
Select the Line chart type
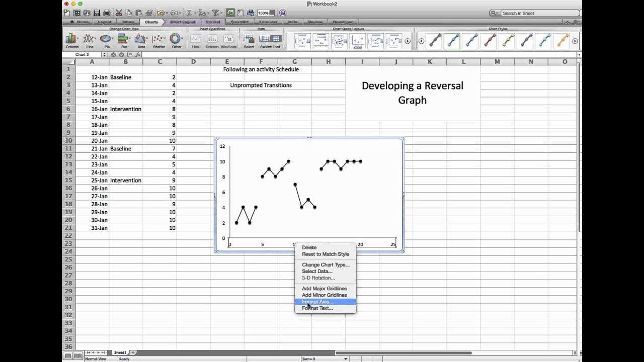pos(90,41)
